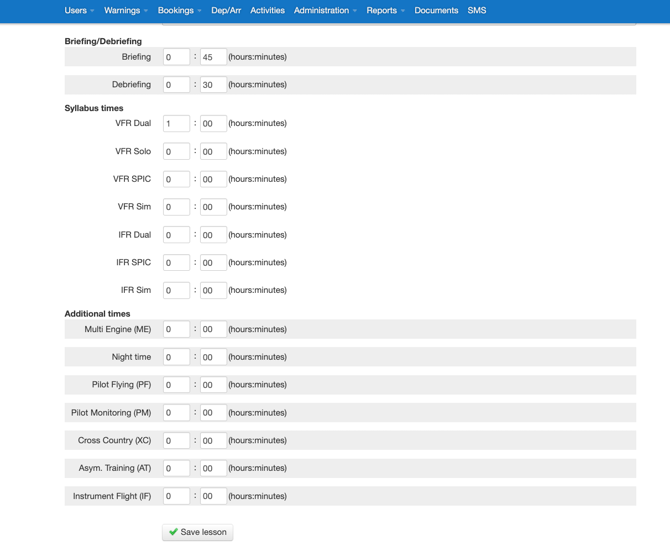This screenshot has height=546, width=670.
Task: Click the Briefing hours field
Action: (176, 58)
